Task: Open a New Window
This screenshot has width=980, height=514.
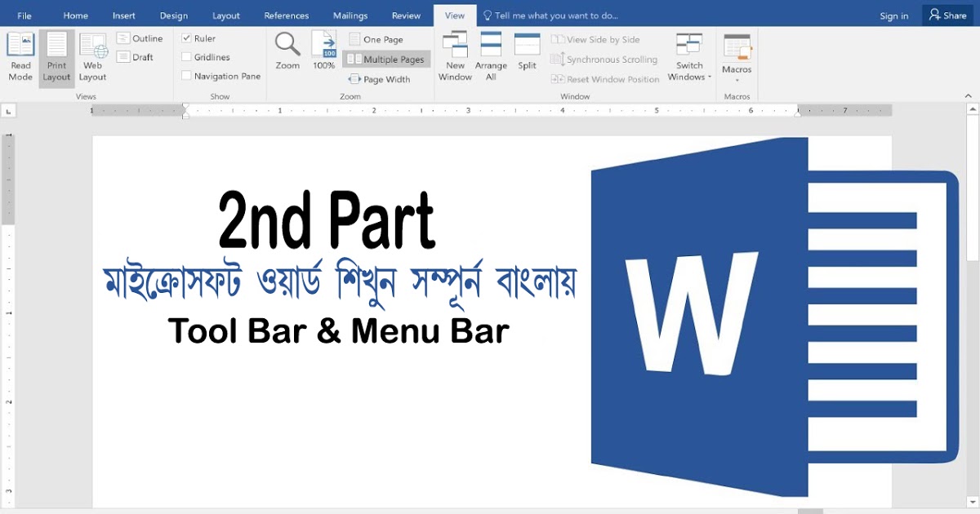Action: (x=455, y=56)
